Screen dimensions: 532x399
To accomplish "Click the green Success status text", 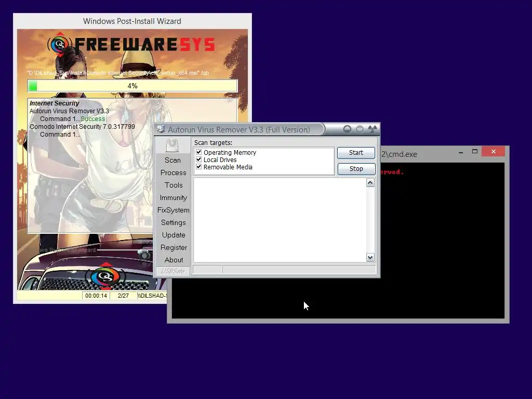I will 93,119.
